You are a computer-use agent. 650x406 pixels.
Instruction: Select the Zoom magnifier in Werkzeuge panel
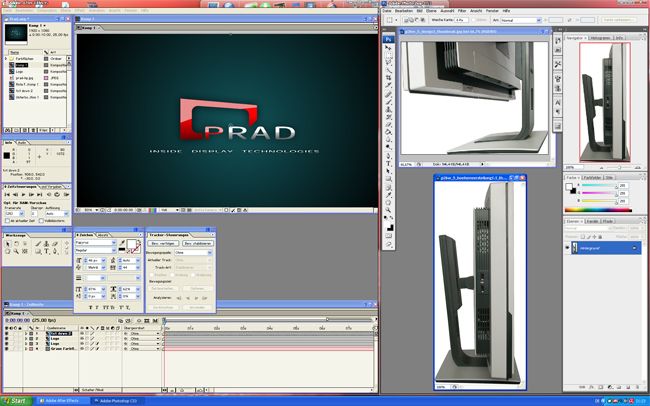(16, 251)
